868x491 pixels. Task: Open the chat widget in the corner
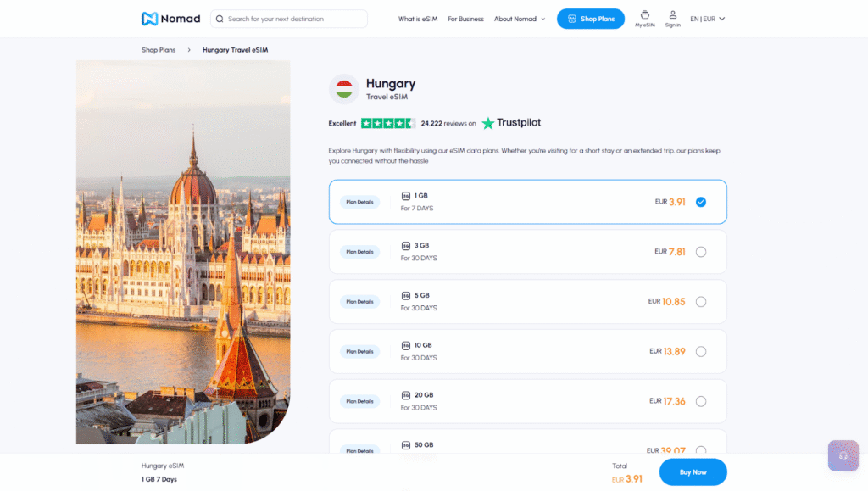tap(843, 455)
